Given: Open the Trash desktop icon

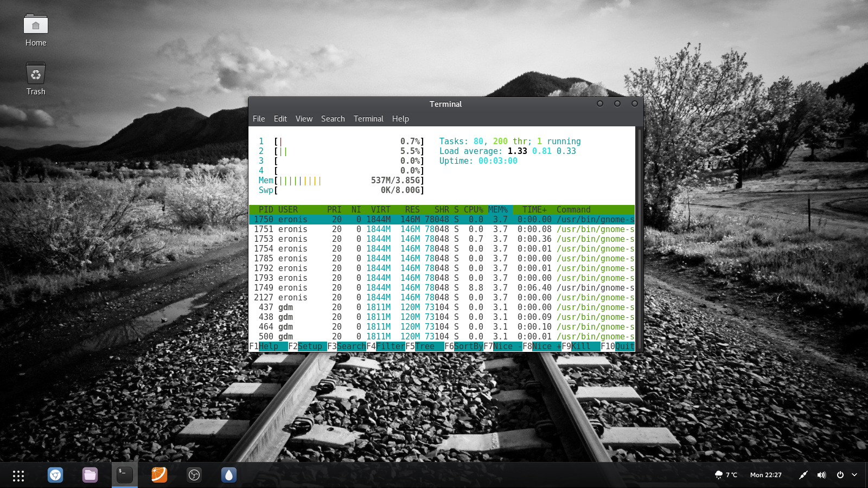Looking at the screenshot, I should [x=36, y=79].
